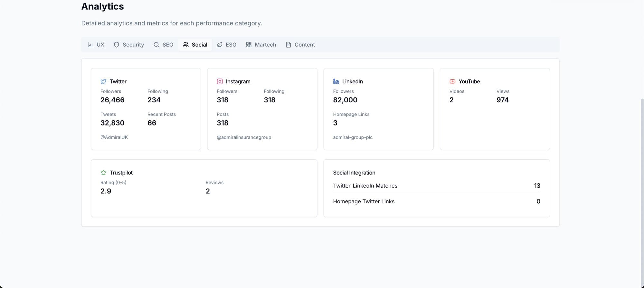Click the Social Integration heading
The width and height of the screenshot is (644, 288).
click(354, 172)
